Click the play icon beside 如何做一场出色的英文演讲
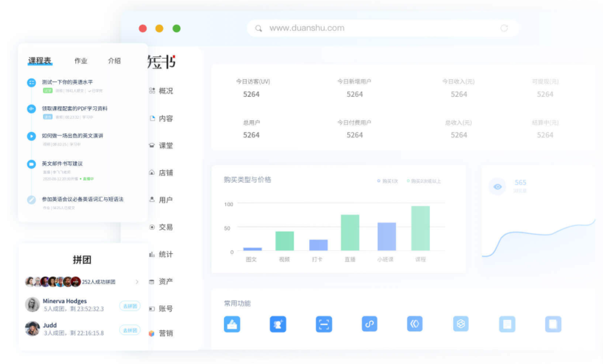The width and height of the screenshot is (603, 364). tap(31, 136)
